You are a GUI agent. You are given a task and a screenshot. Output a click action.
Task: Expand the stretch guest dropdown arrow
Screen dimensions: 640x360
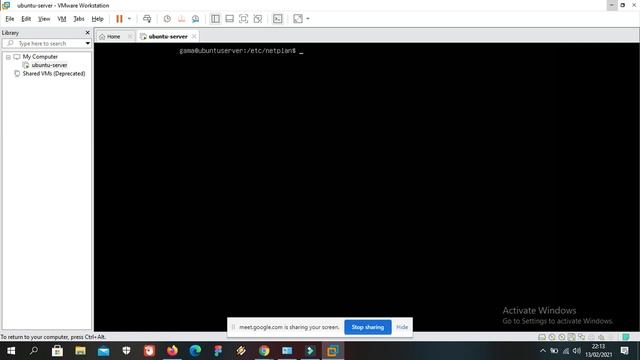[x=308, y=19]
